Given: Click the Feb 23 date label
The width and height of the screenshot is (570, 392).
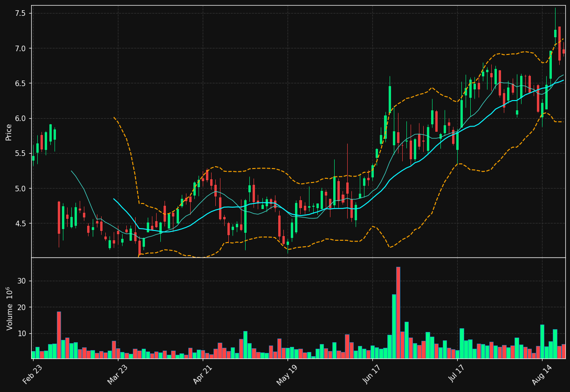Looking at the screenshot, I should coord(33,375).
